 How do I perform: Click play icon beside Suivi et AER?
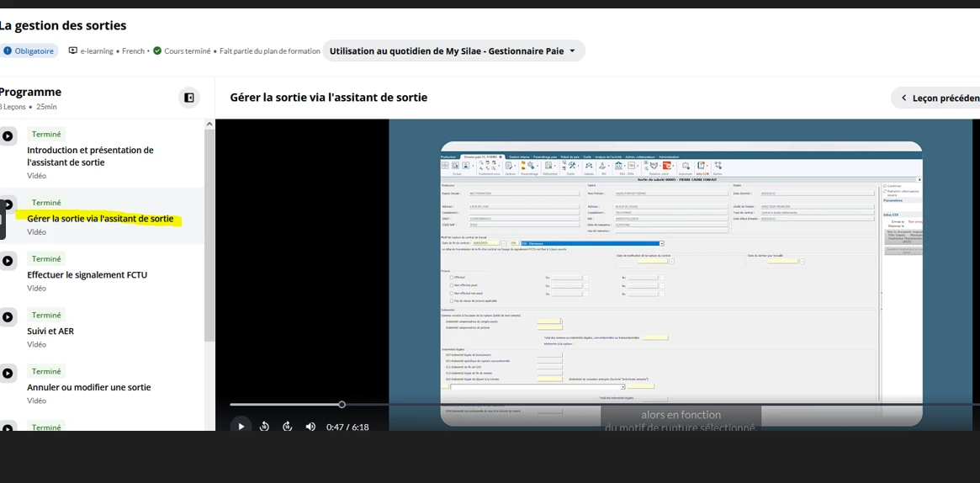7,316
